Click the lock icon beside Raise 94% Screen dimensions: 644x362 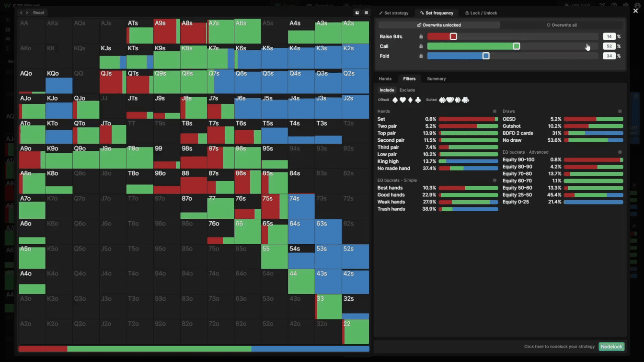(x=421, y=37)
